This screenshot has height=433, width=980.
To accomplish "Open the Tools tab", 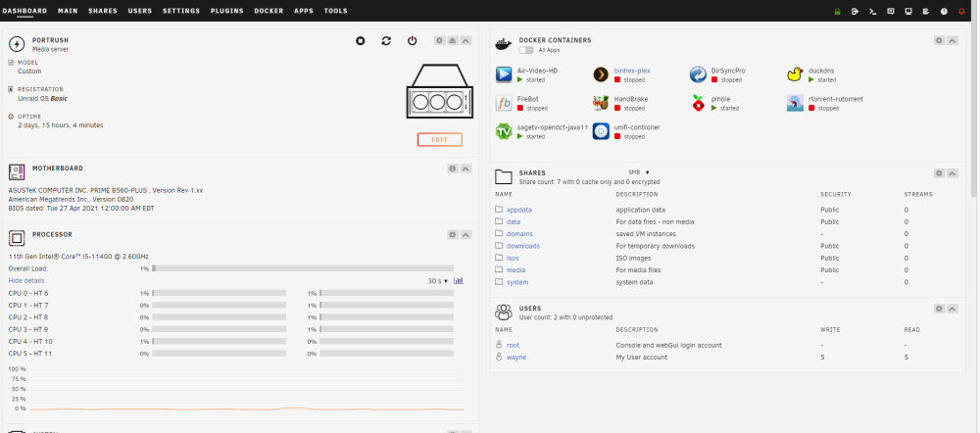I will [x=335, y=11].
